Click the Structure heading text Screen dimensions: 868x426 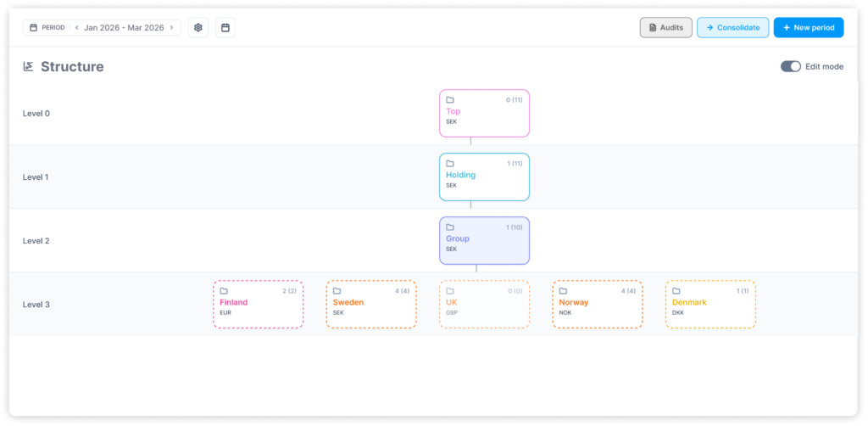(x=72, y=66)
